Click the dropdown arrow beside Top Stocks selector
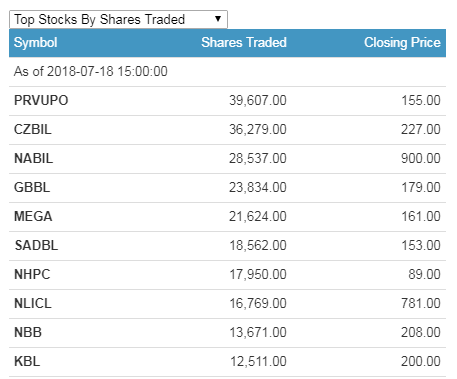 coord(218,19)
